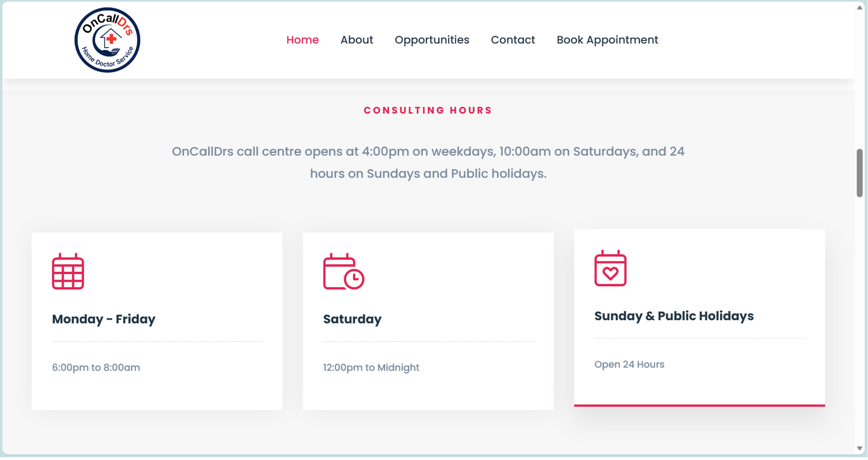This screenshot has height=460, width=868.
Task: Click the calendar heart icon for Sundays
Action: coord(610,269)
